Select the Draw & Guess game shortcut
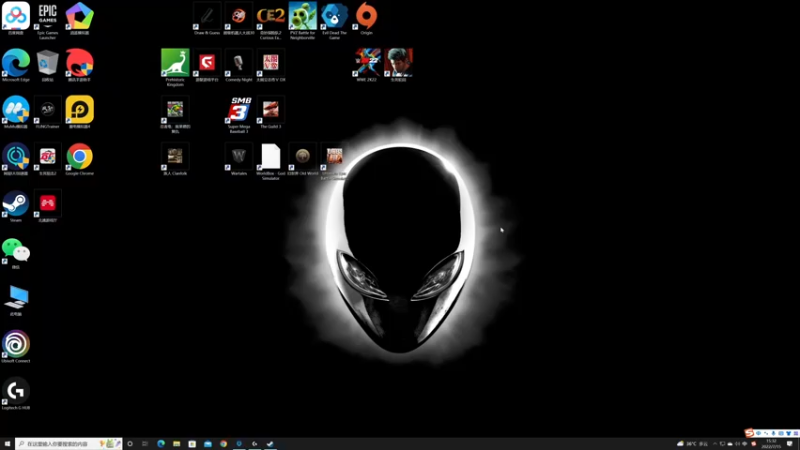The height and width of the screenshot is (450, 800). 207,18
